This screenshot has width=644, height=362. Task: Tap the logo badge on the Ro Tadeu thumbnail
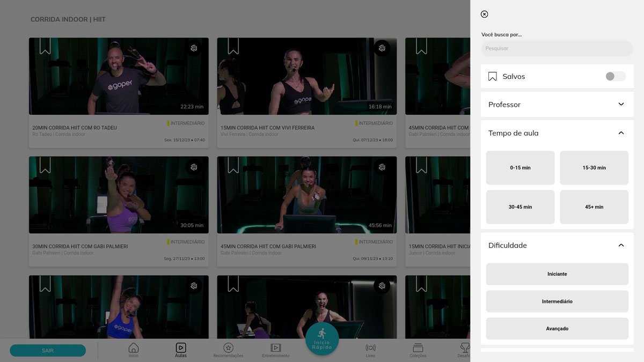194,48
